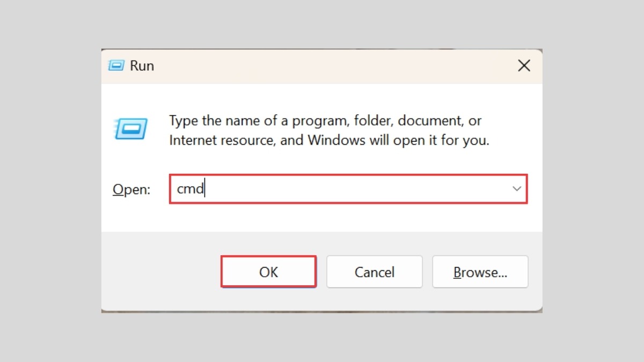The height and width of the screenshot is (362, 644).
Task: Click the Run icon in title bar
Action: click(x=116, y=66)
